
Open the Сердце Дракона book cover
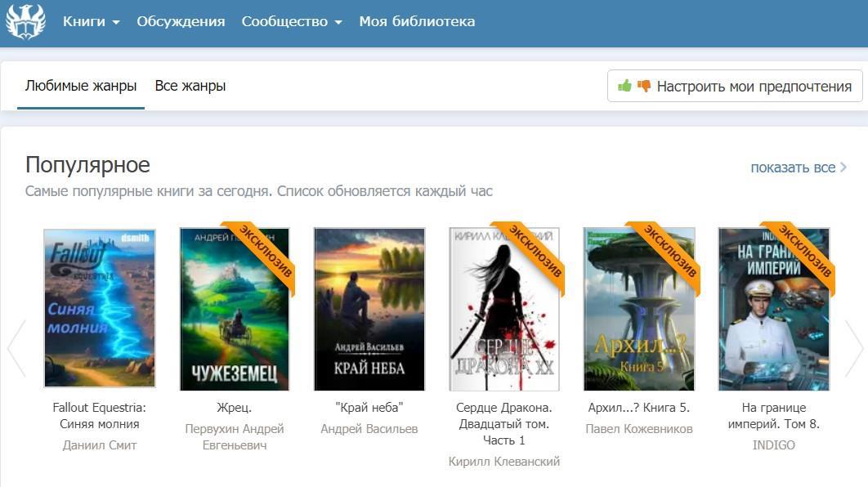tap(504, 309)
